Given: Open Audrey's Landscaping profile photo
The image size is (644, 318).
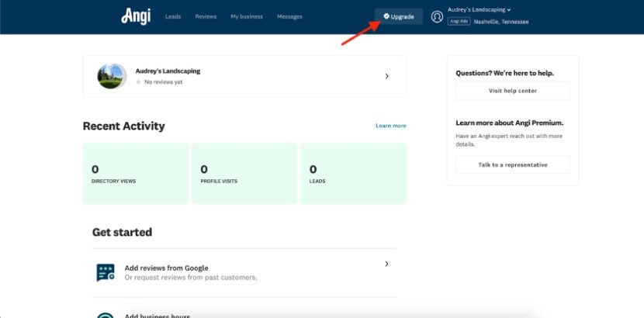Looking at the screenshot, I should click(x=112, y=76).
